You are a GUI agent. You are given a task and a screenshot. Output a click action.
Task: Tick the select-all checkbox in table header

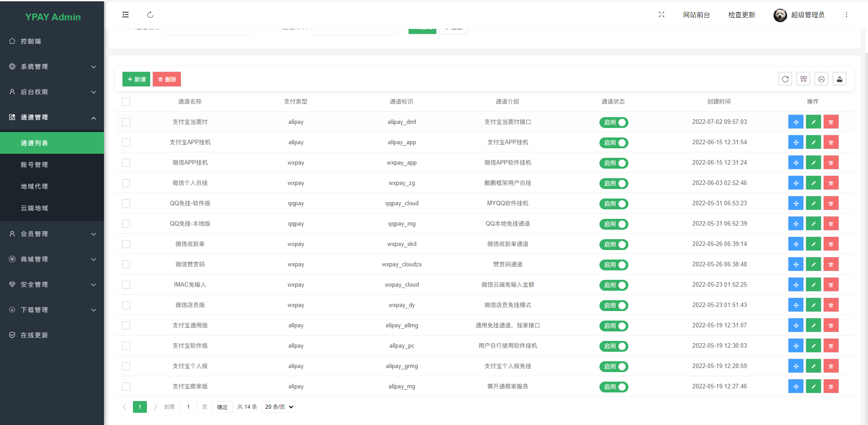point(126,102)
